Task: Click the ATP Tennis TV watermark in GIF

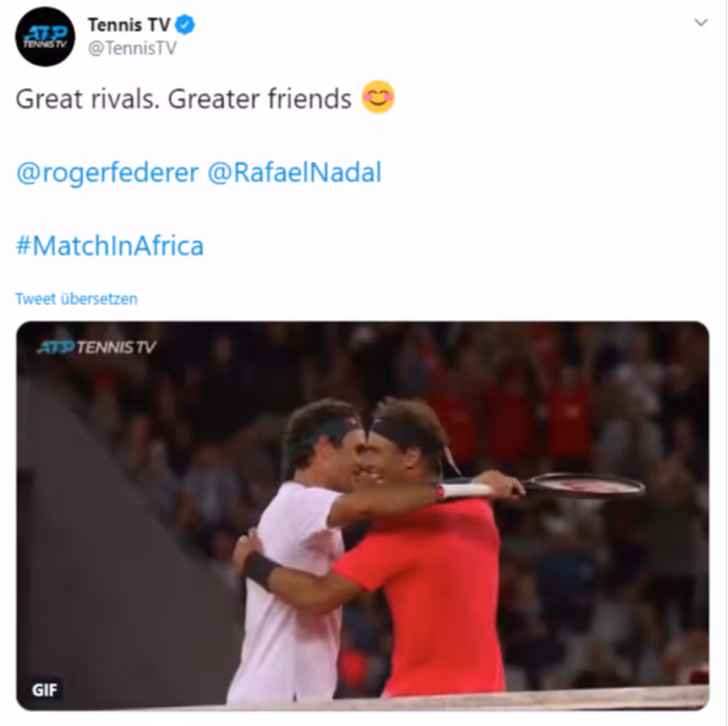Action: click(x=96, y=347)
